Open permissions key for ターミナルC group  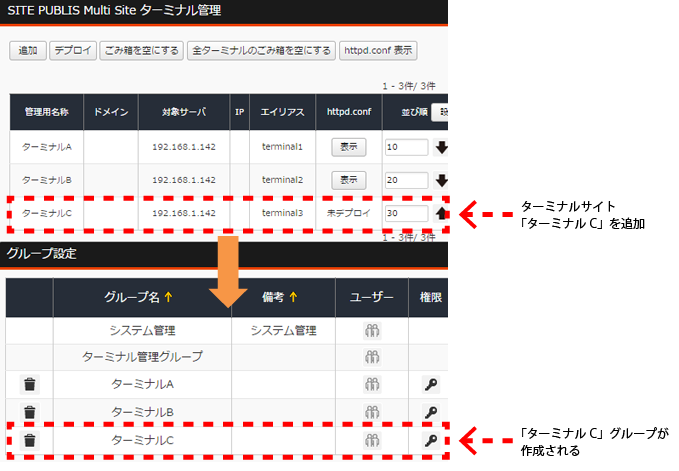click(x=431, y=441)
